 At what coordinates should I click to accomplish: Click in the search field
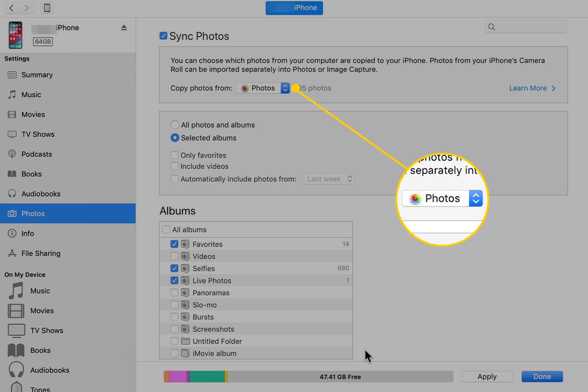[x=526, y=27]
